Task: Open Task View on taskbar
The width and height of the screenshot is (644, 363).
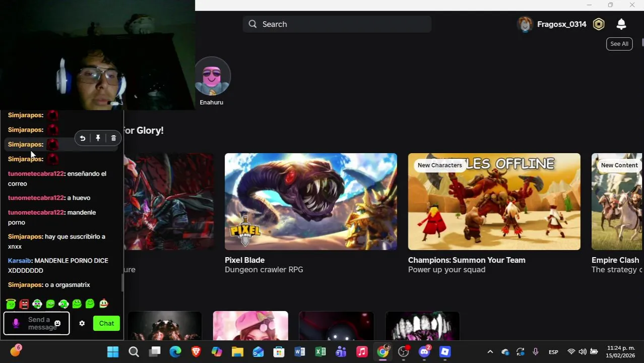Action: [155, 352]
